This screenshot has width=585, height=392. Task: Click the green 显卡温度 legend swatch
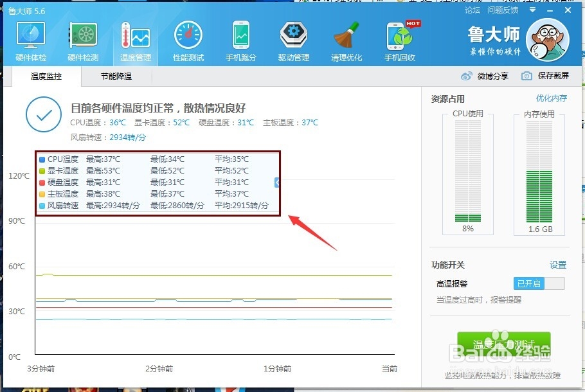click(x=42, y=171)
